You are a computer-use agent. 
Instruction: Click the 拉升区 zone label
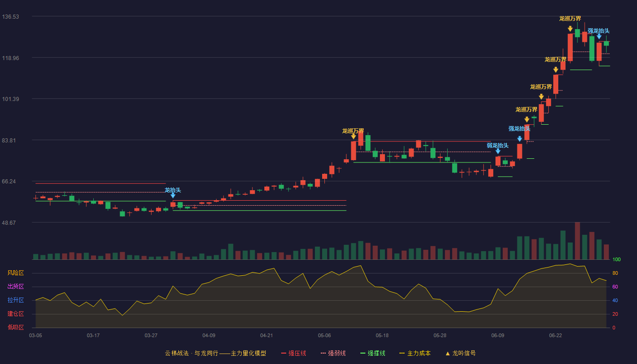[x=16, y=300]
